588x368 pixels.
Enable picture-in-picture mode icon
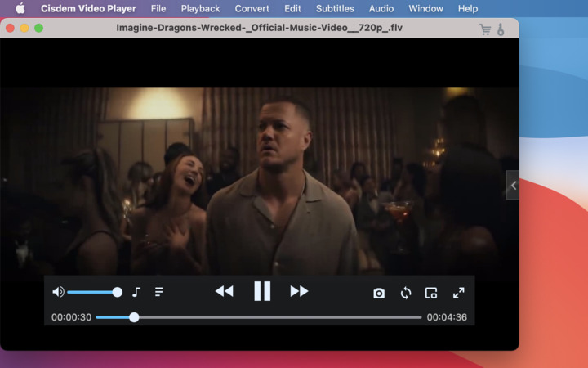pos(431,293)
